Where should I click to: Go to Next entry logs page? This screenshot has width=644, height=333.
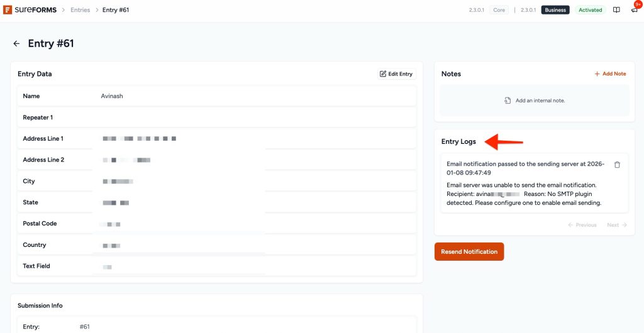[616, 225]
